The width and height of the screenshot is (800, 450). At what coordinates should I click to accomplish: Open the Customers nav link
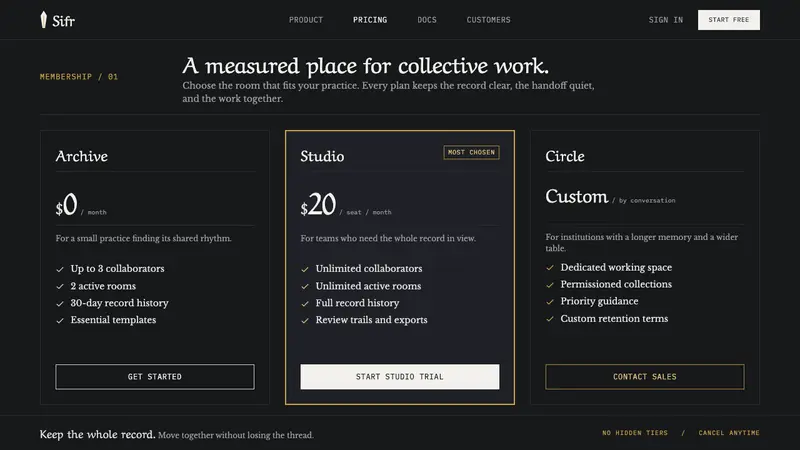(488, 20)
